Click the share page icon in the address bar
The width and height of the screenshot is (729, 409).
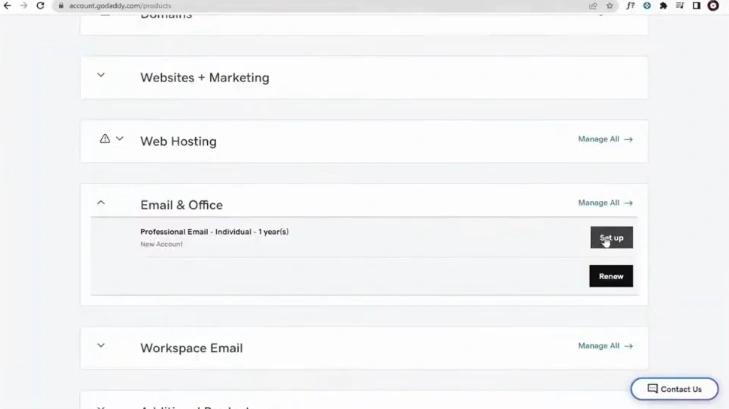(x=593, y=6)
